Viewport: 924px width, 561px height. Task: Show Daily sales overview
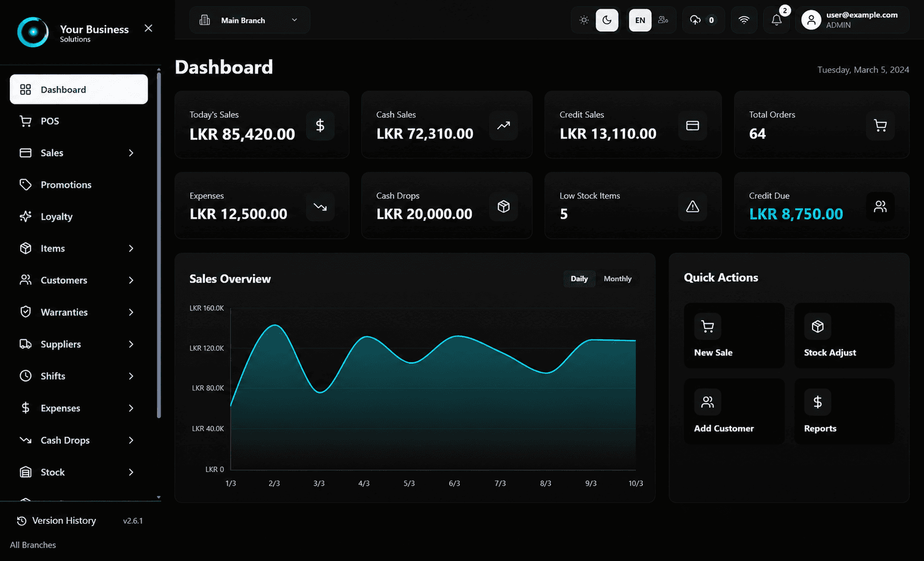[x=579, y=278]
